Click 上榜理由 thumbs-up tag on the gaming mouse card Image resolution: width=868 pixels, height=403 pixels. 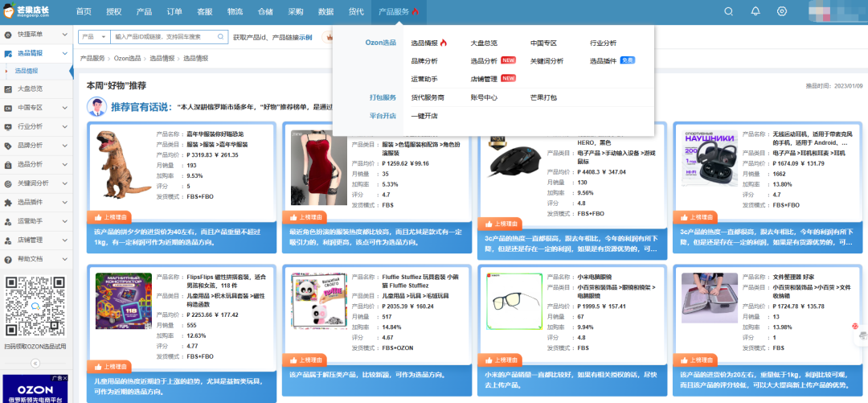[501, 224]
